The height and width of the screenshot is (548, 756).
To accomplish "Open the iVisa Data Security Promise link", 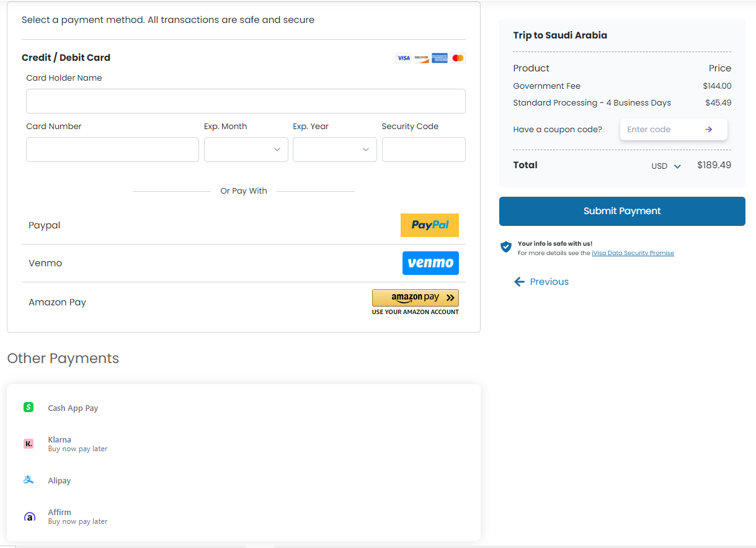I will tap(633, 253).
